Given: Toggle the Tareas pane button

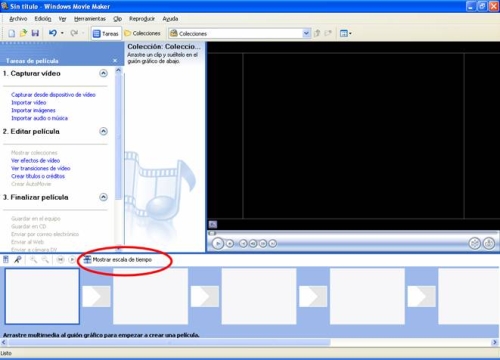Looking at the screenshot, I should [x=106, y=34].
